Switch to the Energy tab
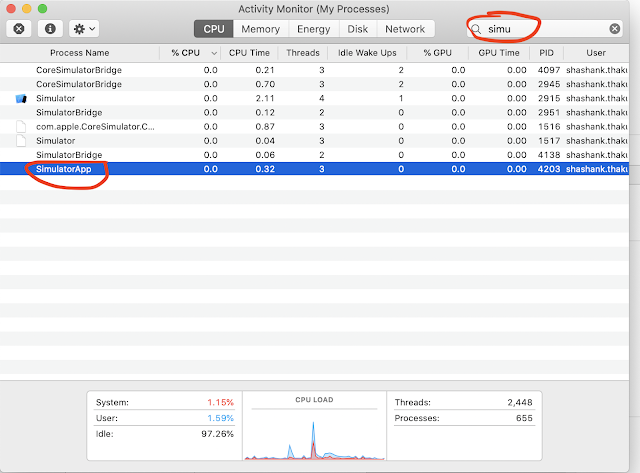This screenshot has width=640, height=473. [x=313, y=29]
